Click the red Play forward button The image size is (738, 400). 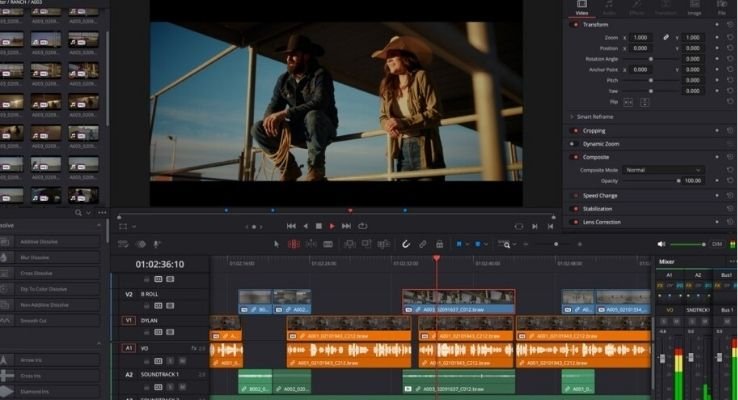pyautogui.click(x=332, y=226)
